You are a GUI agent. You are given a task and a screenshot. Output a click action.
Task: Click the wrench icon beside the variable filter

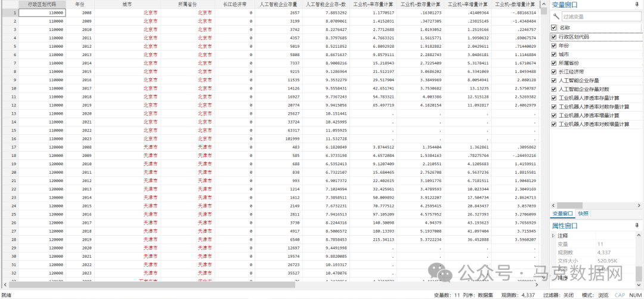(556, 17)
